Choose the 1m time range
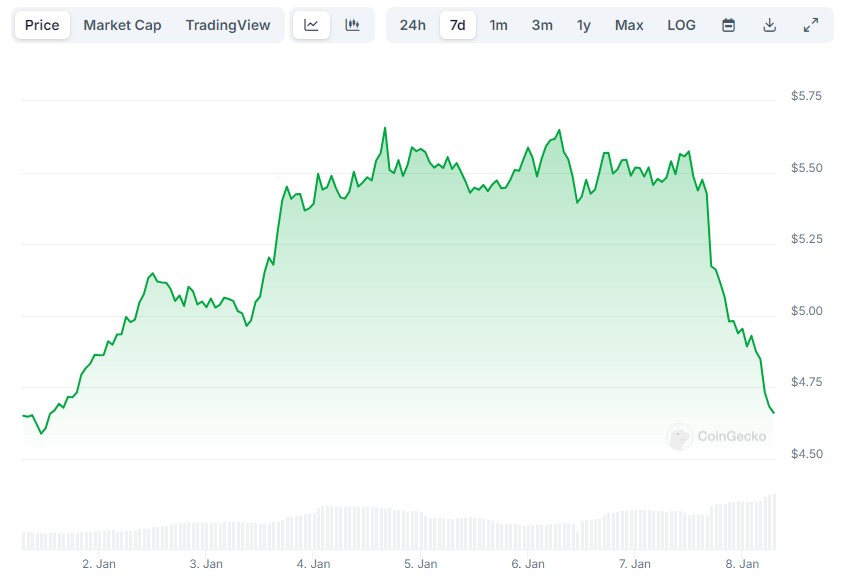This screenshot has height=585, width=843. (x=498, y=25)
